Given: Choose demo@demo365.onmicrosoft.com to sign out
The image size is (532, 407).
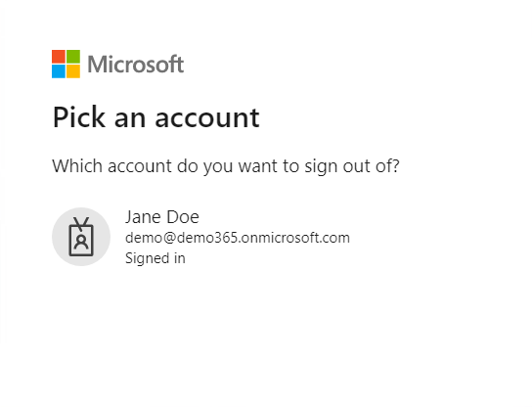Looking at the screenshot, I should coord(238,238).
